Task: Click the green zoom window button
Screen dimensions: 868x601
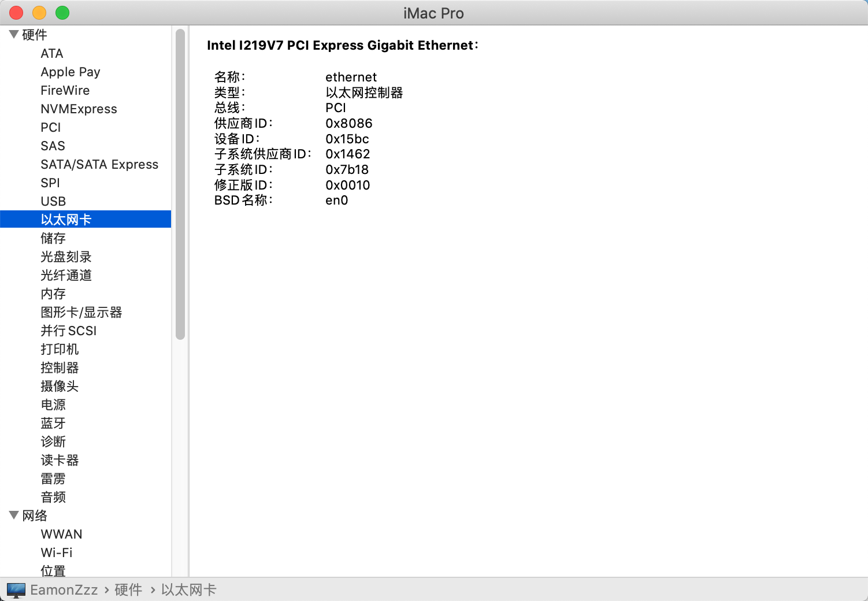Action: point(62,13)
